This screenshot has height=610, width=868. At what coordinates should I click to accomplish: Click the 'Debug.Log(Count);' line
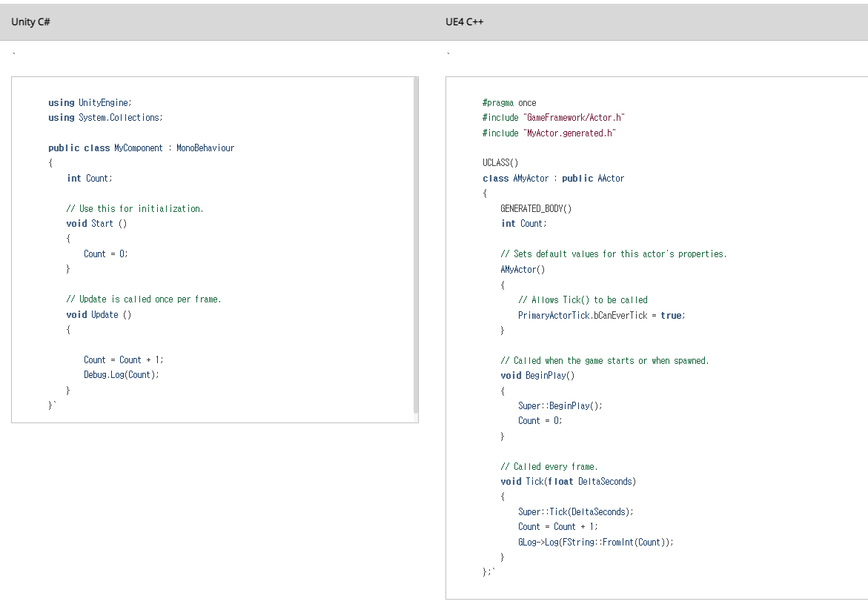point(122,375)
